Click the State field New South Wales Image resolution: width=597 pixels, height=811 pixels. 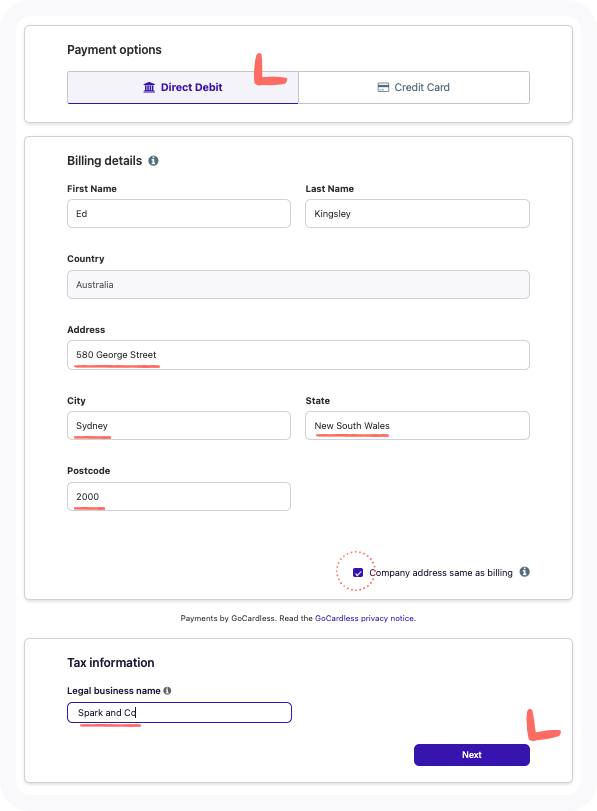coord(417,426)
